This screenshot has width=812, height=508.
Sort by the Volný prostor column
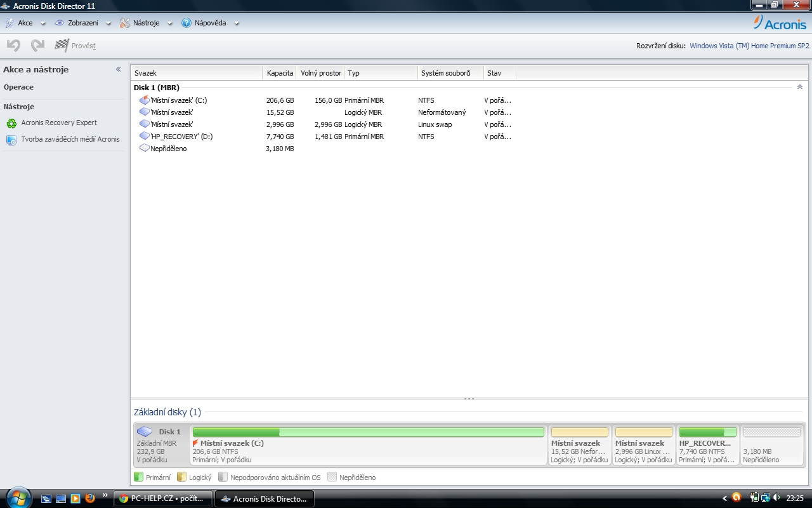(x=320, y=73)
